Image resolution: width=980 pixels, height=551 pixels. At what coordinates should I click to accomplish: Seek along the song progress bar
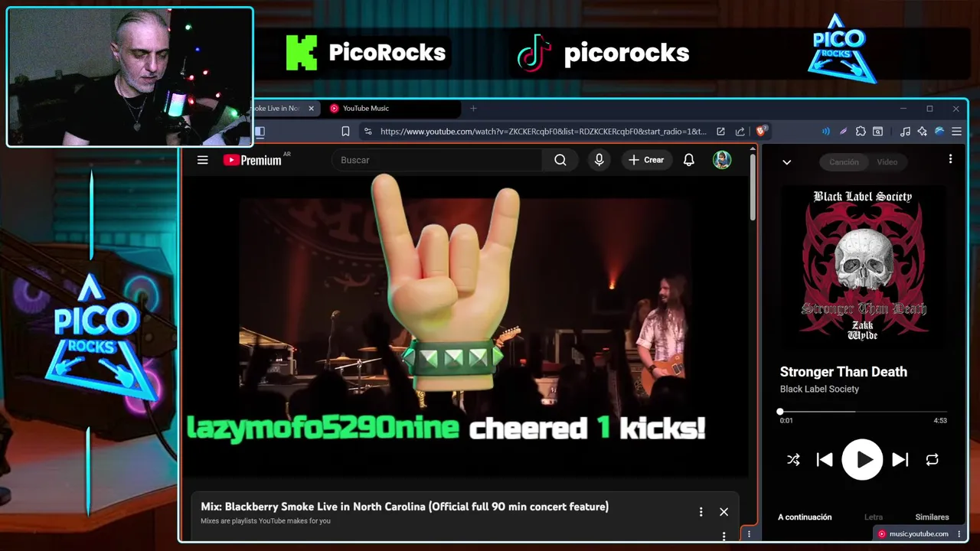coord(863,412)
